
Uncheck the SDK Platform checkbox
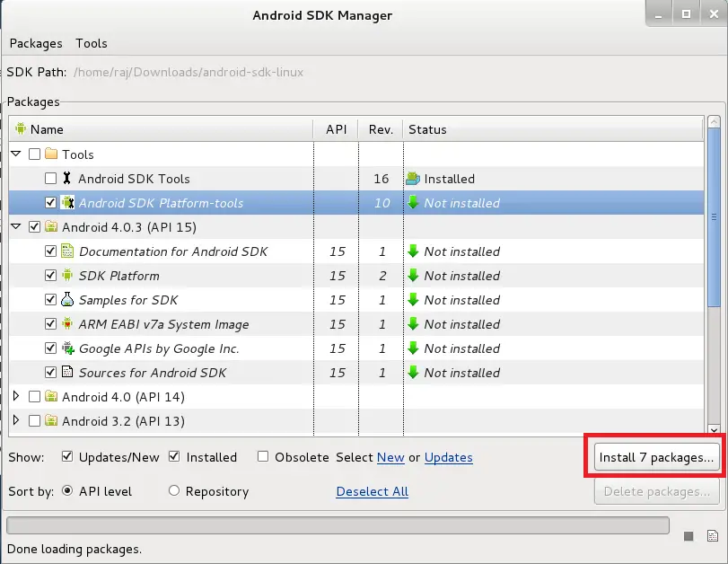click(x=50, y=275)
